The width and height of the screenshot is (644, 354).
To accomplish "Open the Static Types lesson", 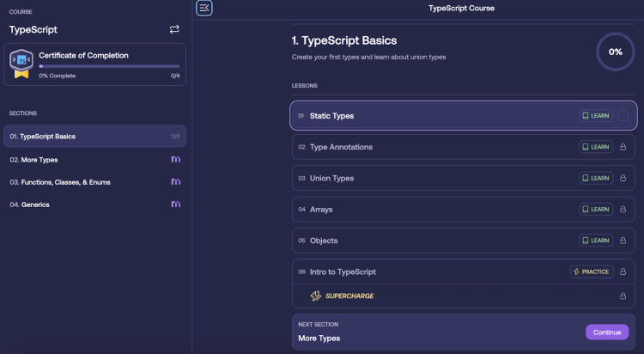I will 464,115.
